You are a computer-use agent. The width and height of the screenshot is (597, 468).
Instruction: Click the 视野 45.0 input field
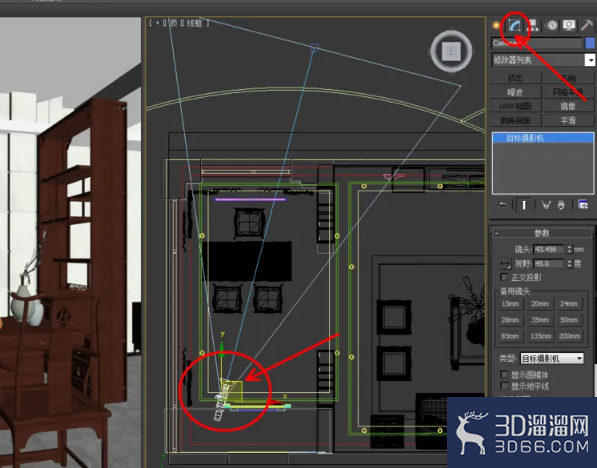click(549, 264)
